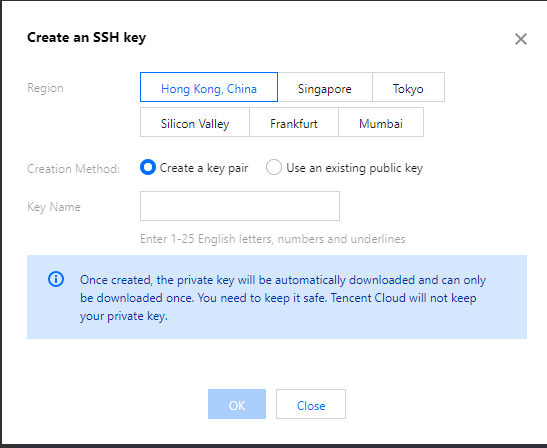Click the Close button at bottom
The image size is (547, 448).
tap(311, 404)
